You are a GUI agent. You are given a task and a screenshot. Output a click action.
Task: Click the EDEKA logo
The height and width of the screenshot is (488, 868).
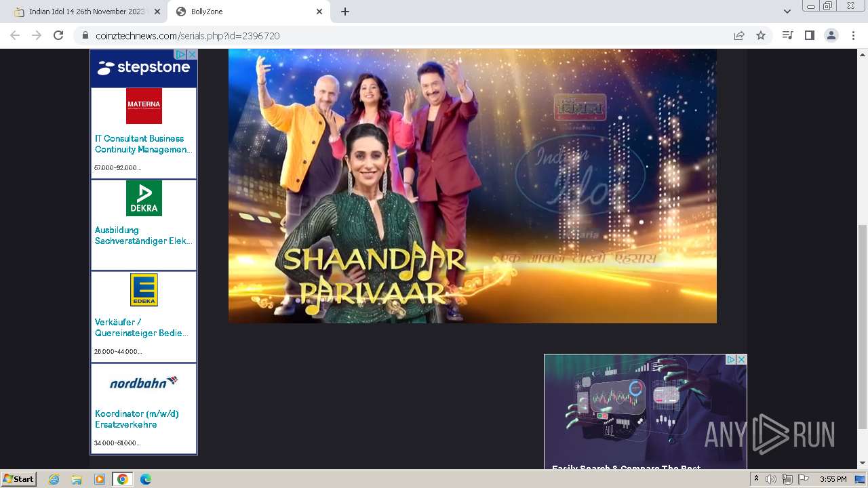[144, 290]
